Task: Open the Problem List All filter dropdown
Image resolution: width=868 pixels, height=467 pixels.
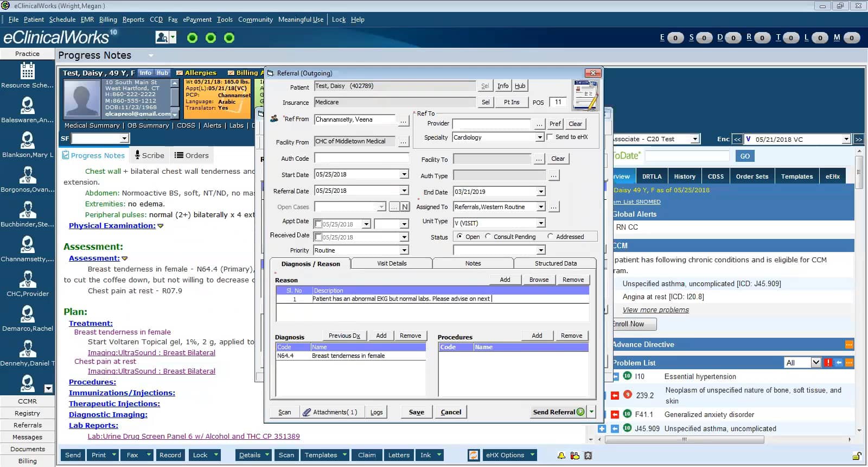Action: pos(816,363)
